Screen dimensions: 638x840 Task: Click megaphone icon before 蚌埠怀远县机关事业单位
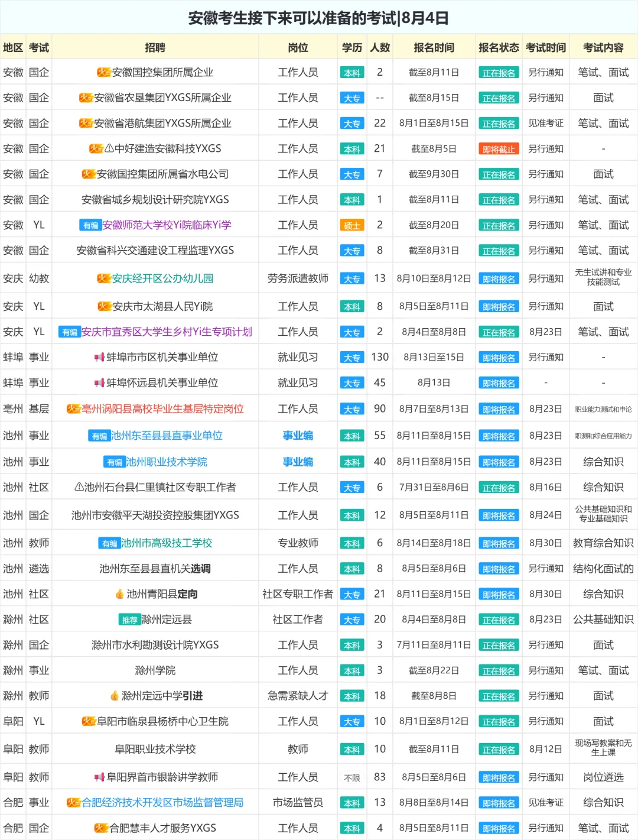tap(99, 383)
